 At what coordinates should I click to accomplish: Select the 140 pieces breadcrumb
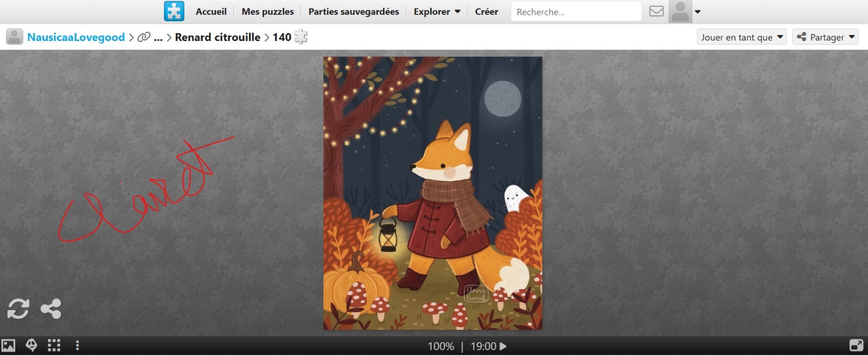pos(282,37)
